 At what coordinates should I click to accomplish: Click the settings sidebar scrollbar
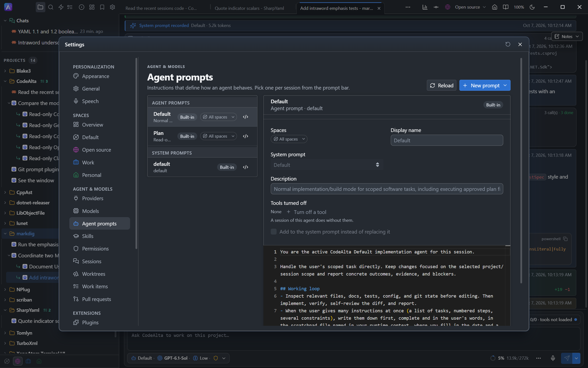[136, 153]
